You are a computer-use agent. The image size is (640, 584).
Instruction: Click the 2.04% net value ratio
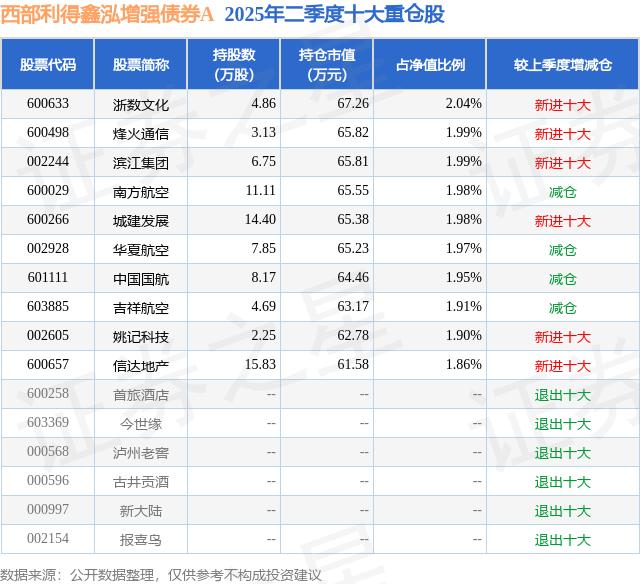coord(463,104)
